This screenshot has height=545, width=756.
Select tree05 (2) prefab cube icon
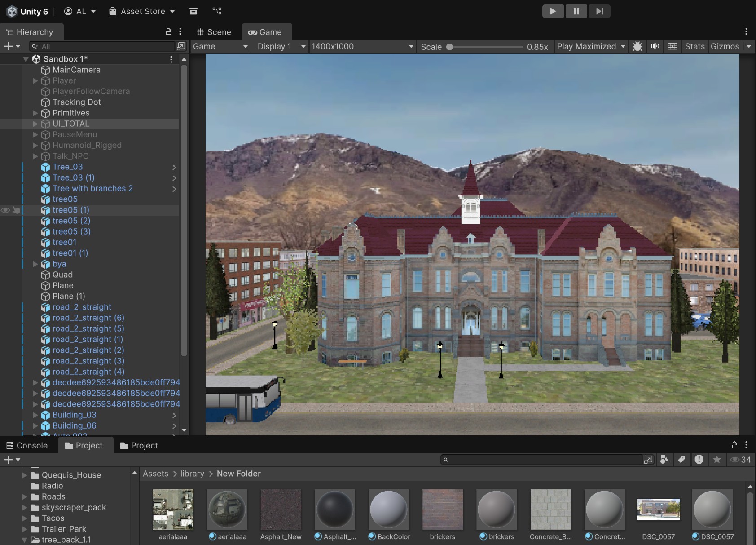45,221
